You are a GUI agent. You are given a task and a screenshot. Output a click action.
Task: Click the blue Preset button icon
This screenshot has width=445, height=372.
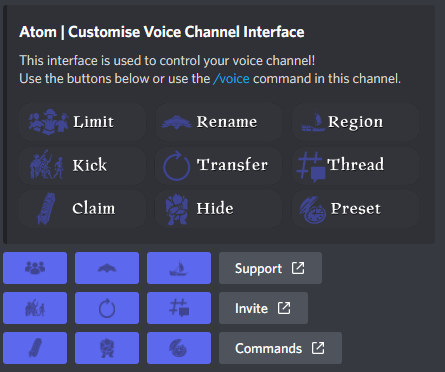click(179, 348)
